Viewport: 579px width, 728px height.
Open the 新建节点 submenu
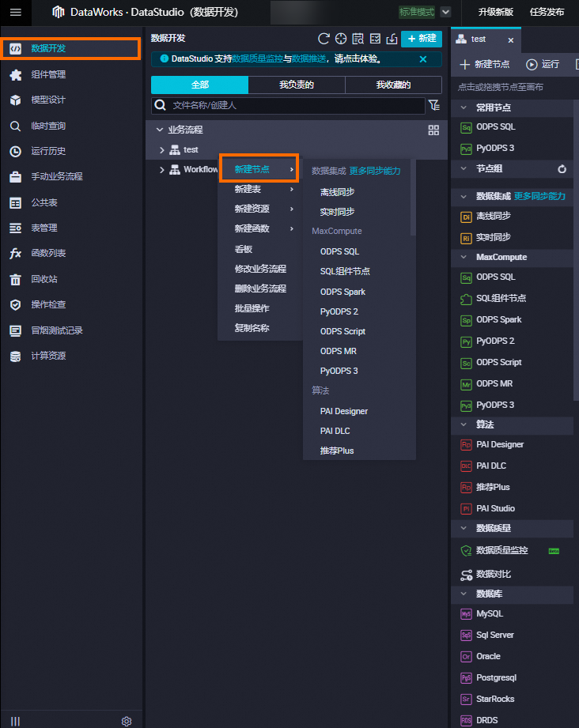259,169
